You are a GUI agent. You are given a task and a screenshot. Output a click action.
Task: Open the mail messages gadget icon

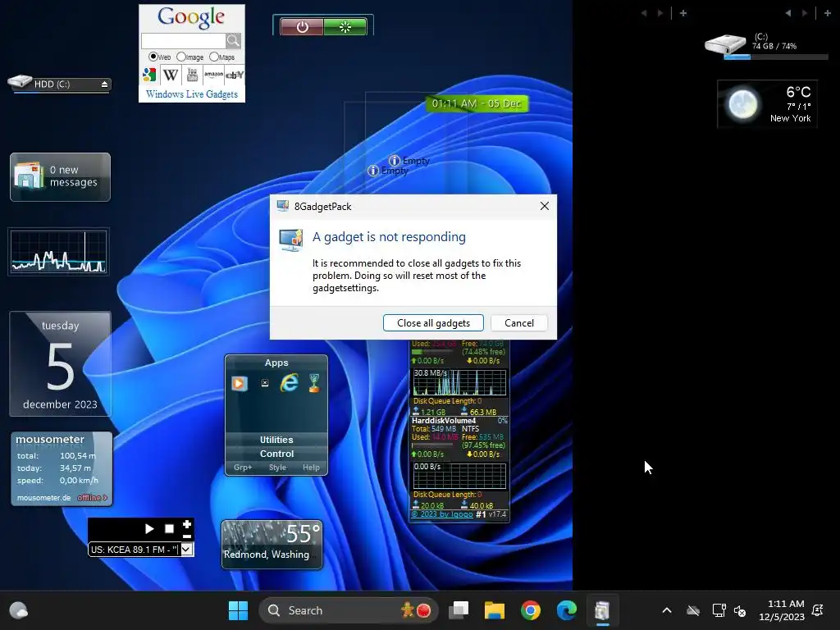click(30, 176)
